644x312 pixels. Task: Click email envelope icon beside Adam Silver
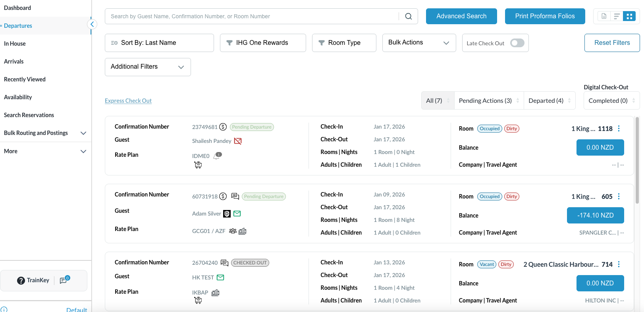(x=237, y=214)
